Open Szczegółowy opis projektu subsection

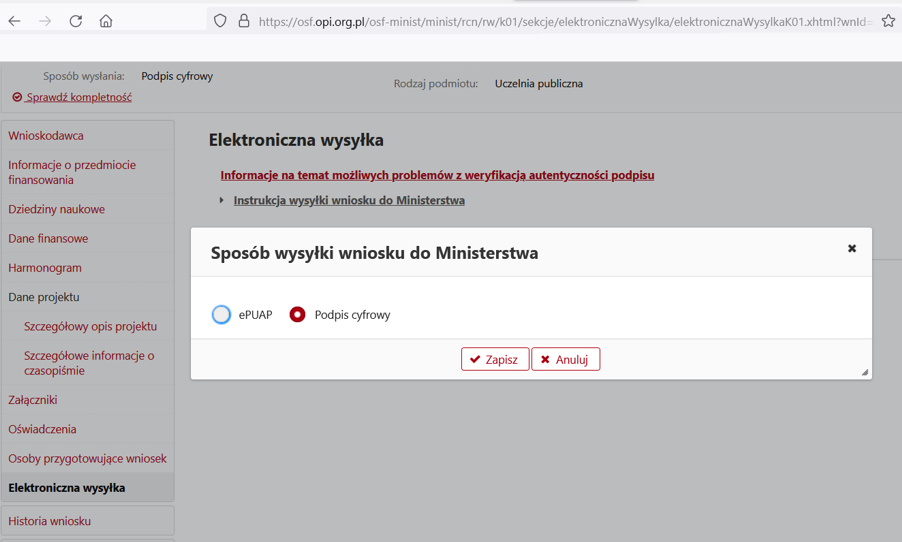90,327
